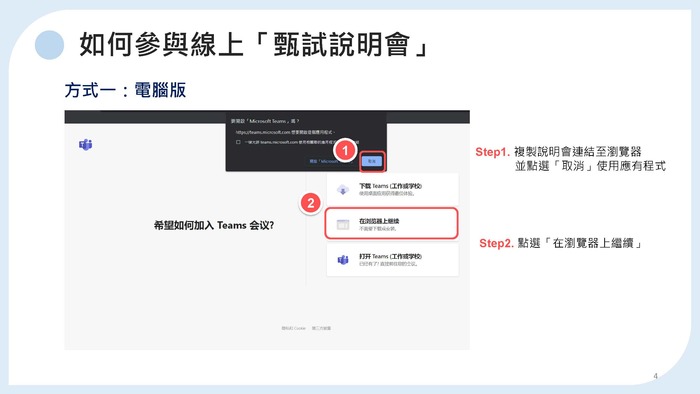Click the slide title 如何參與線上「甄試說明會」
This screenshot has height=394, width=700.
click(x=254, y=45)
